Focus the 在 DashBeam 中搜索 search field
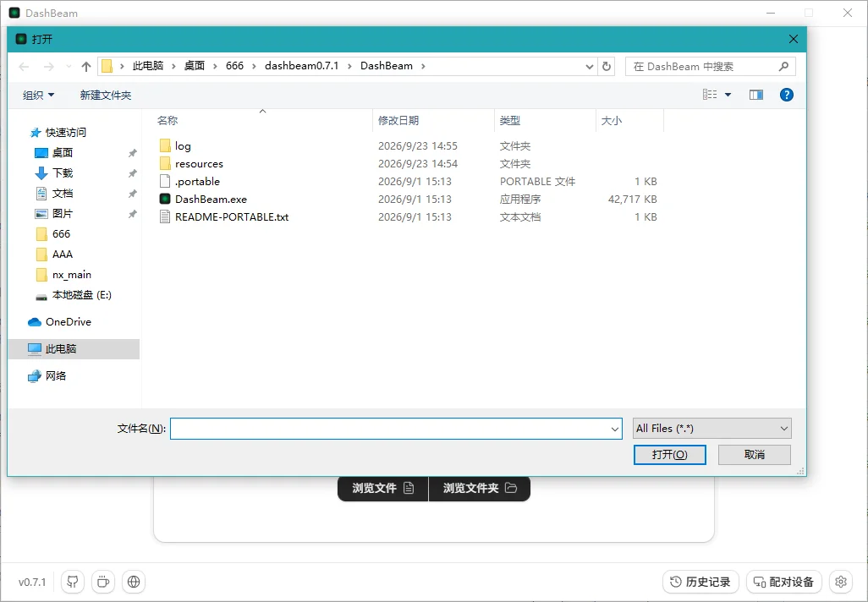Screen dimensions: 868x602 coord(711,67)
